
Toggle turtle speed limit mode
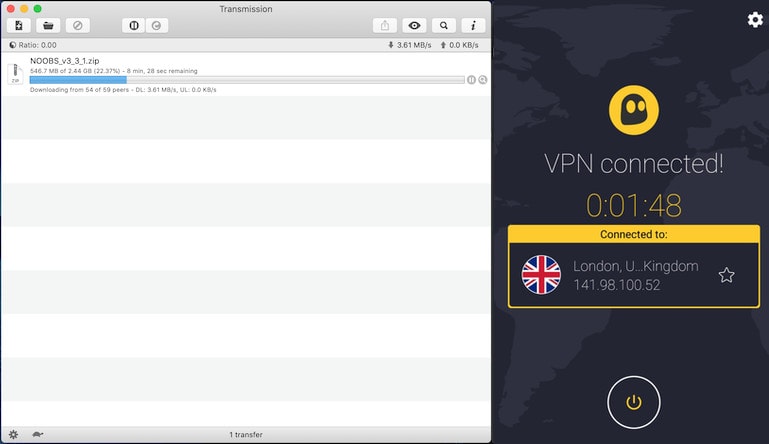(37, 435)
